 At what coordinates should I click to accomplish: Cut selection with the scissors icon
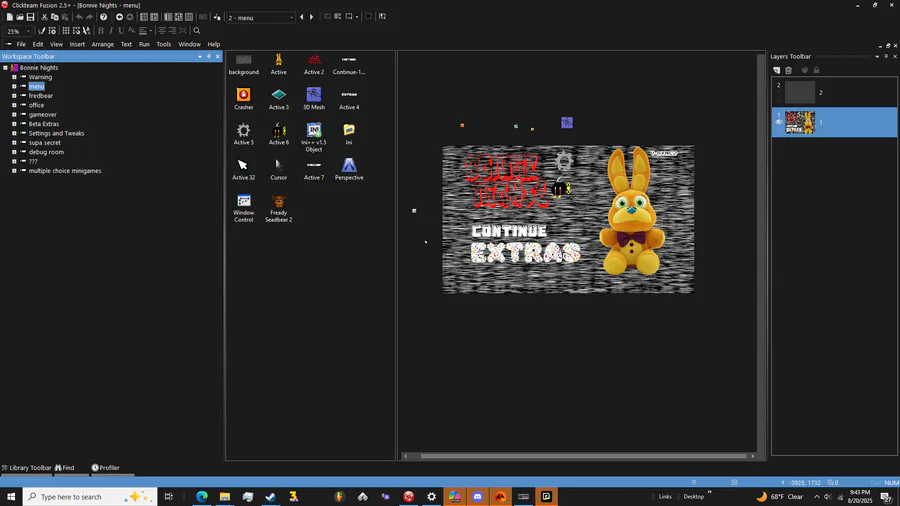tap(44, 17)
